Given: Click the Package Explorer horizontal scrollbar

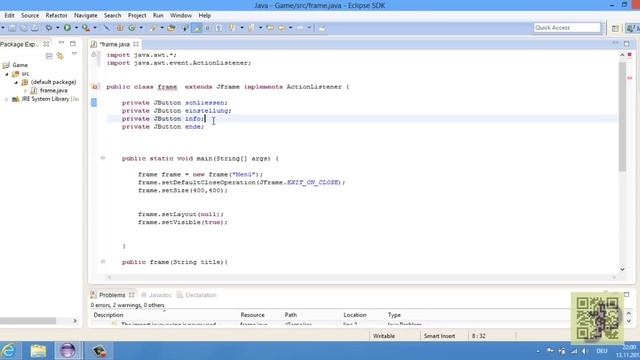Looking at the screenshot, I should 28,321.
